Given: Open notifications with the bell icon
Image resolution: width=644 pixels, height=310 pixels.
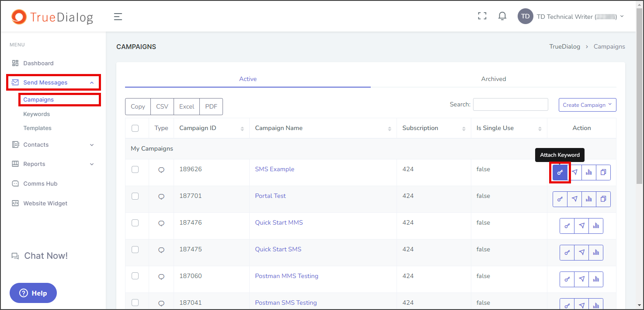Looking at the screenshot, I should [x=502, y=16].
